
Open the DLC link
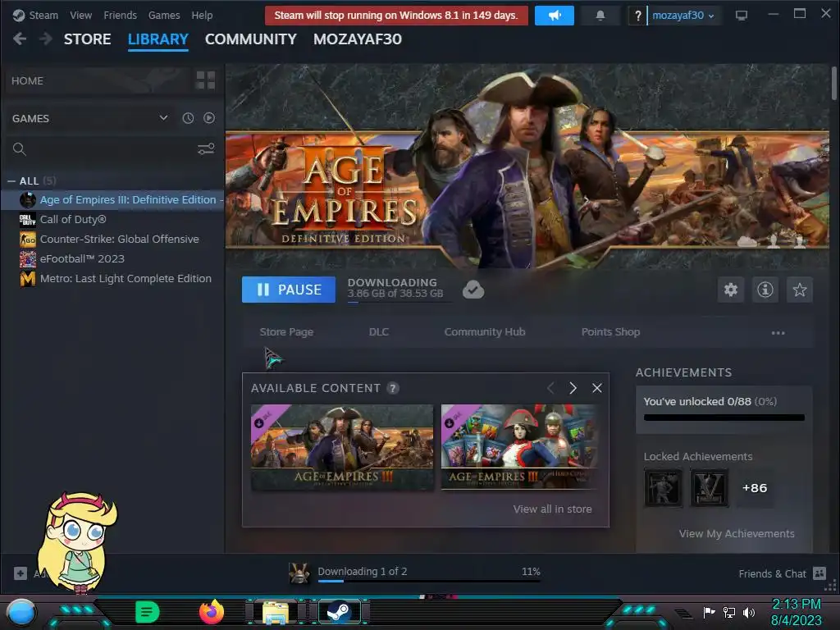tap(379, 332)
